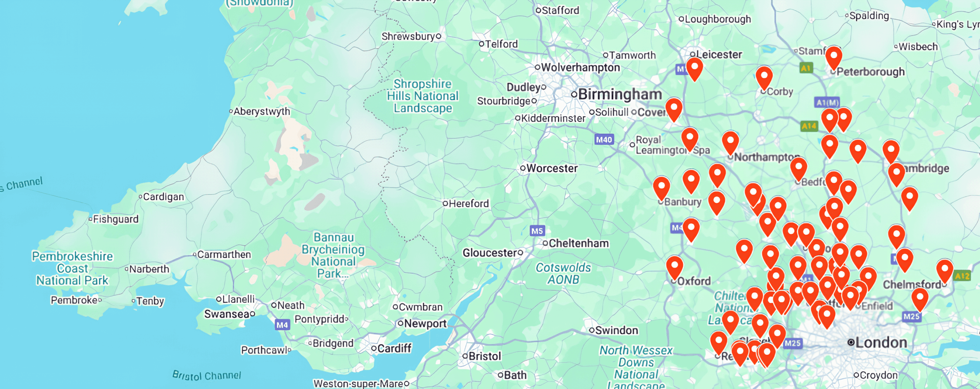Click the M5 motorway shield near Cheltenham
980x389 pixels.
537,231
